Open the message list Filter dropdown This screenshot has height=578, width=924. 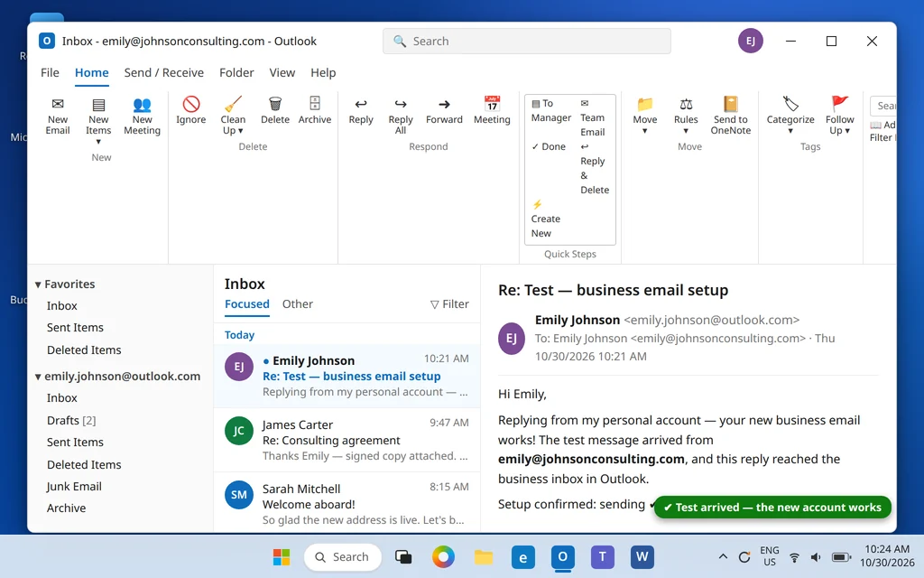(449, 303)
